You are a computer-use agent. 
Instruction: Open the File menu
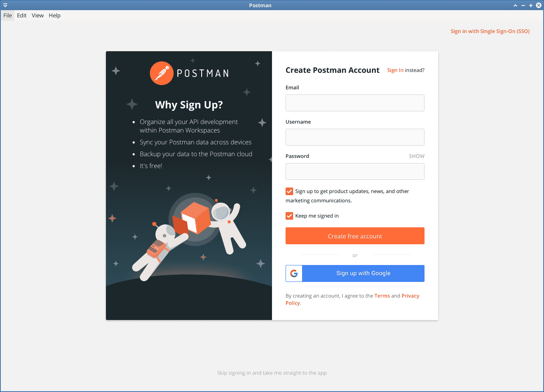8,15
